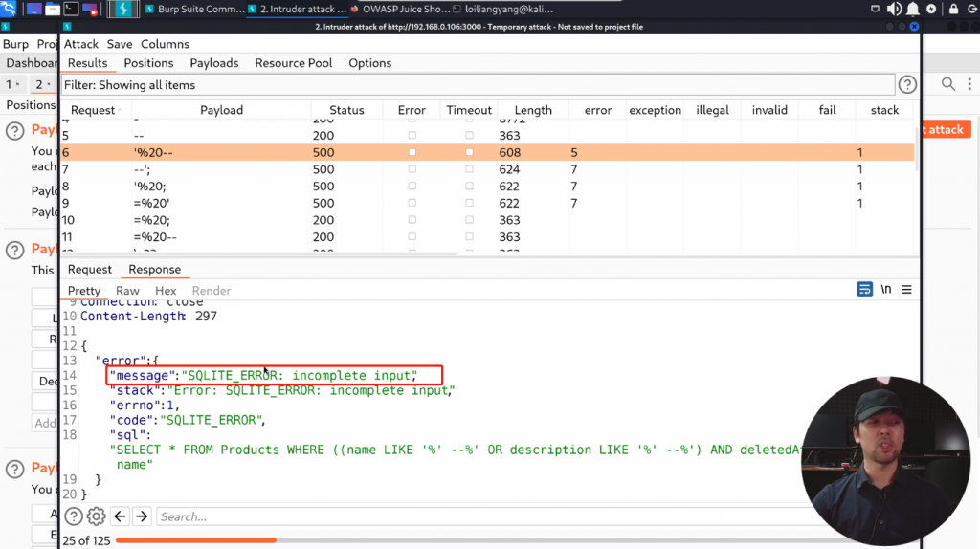Select the Request tab in message viewer
This screenshot has width=980, height=549.
point(90,270)
